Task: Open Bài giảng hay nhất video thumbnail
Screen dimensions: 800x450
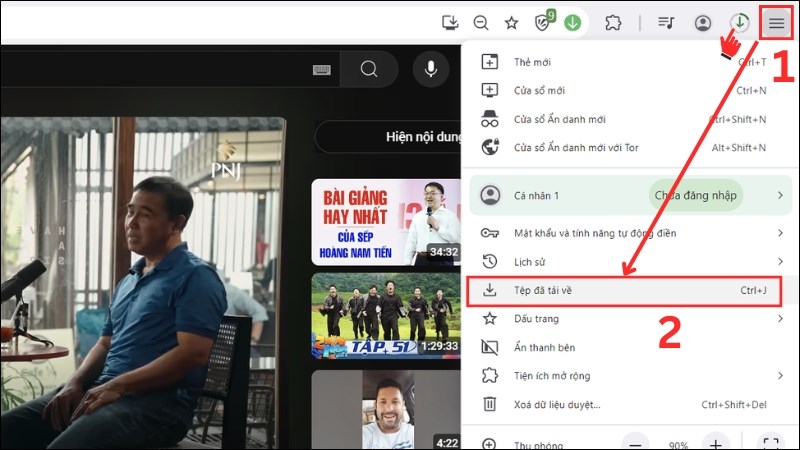Action: (386, 222)
